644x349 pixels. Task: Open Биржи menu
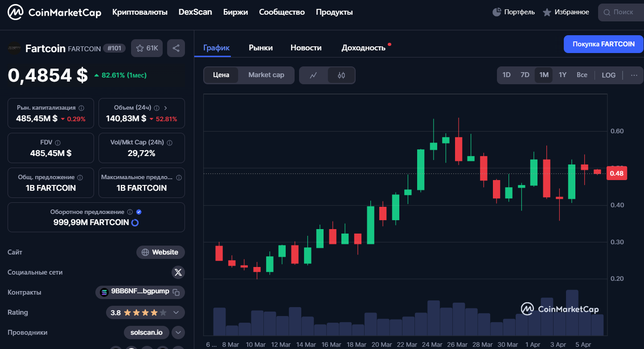pos(235,12)
